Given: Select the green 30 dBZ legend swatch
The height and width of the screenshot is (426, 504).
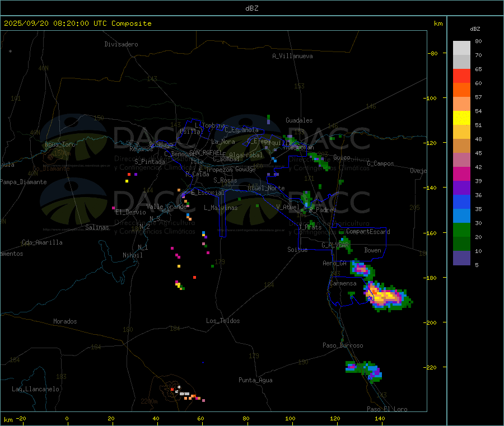Looking at the screenshot, I should (x=461, y=230).
